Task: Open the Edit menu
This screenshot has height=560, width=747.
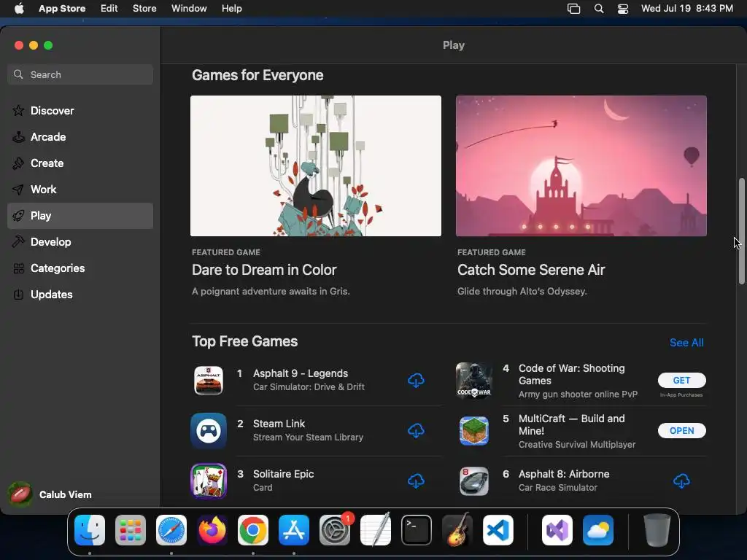Action: (109, 8)
